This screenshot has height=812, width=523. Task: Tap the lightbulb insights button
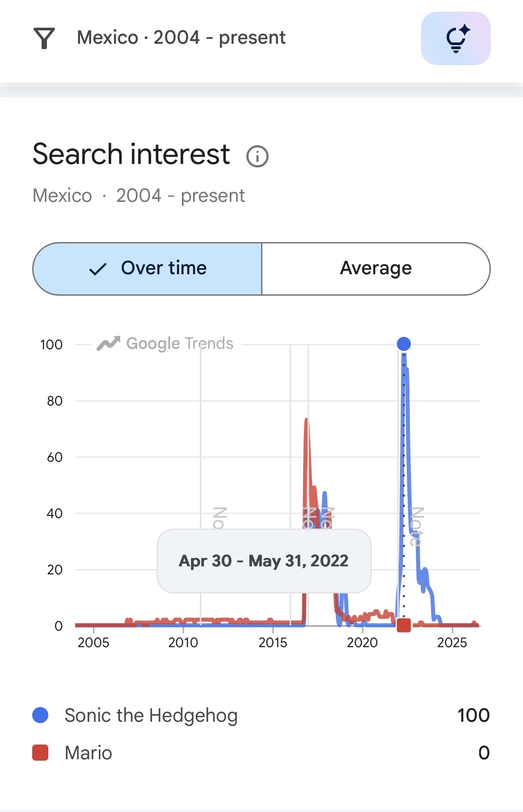(x=456, y=38)
